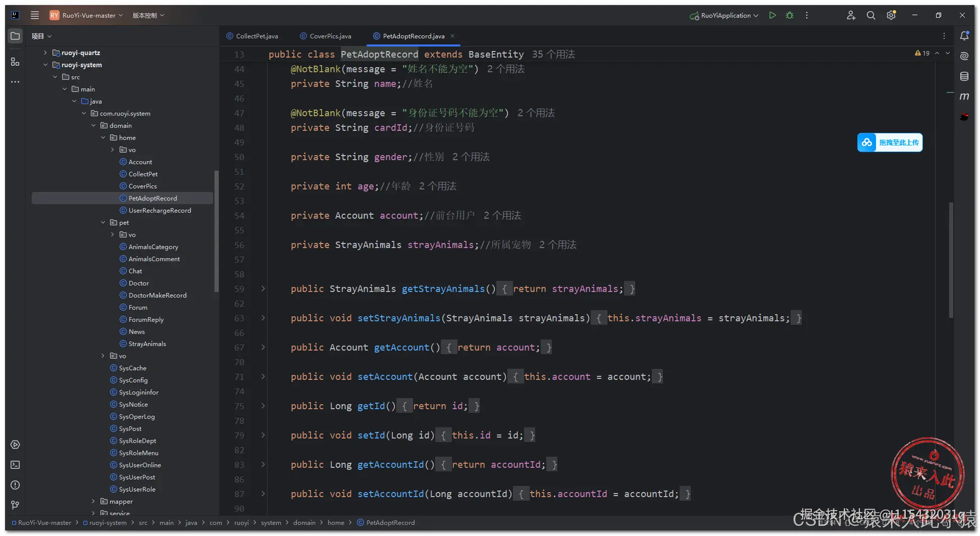
Task: Open the RuoYiApplication run configuration dropdown
Action: (724, 15)
